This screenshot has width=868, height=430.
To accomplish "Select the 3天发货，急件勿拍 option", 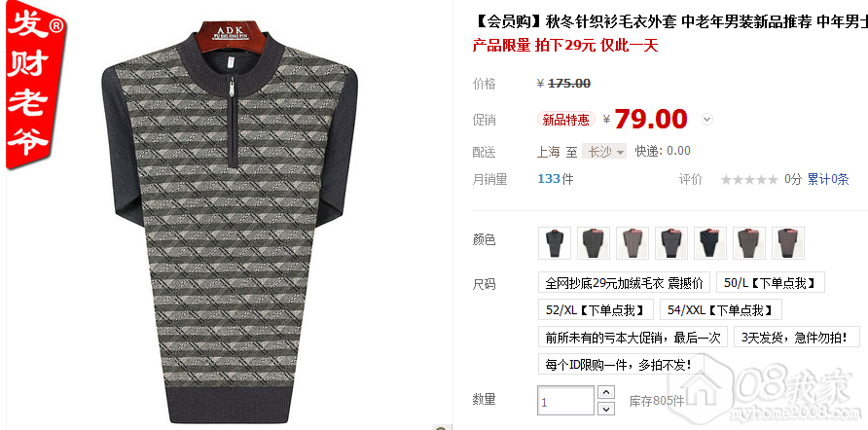I will point(797,337).
